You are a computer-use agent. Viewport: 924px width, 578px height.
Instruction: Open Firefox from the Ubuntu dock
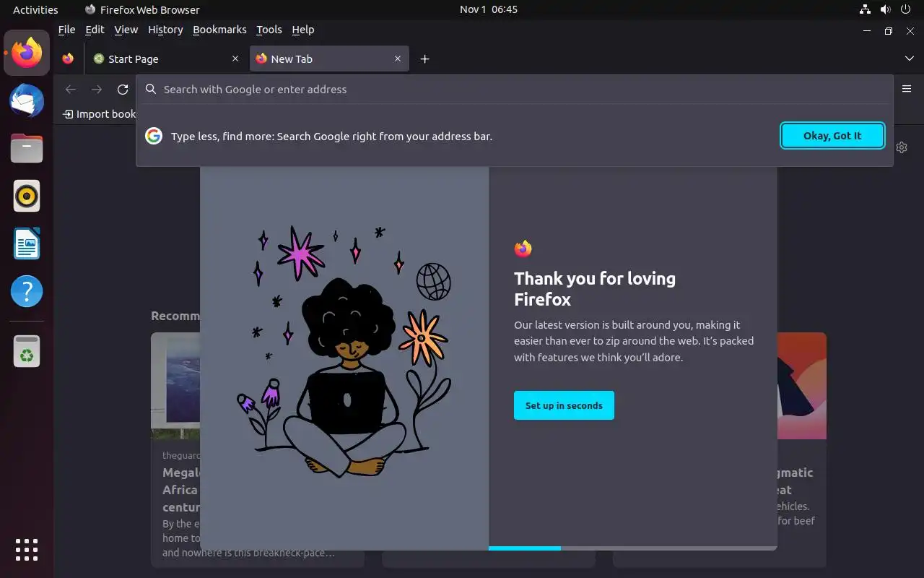point(27,53)
